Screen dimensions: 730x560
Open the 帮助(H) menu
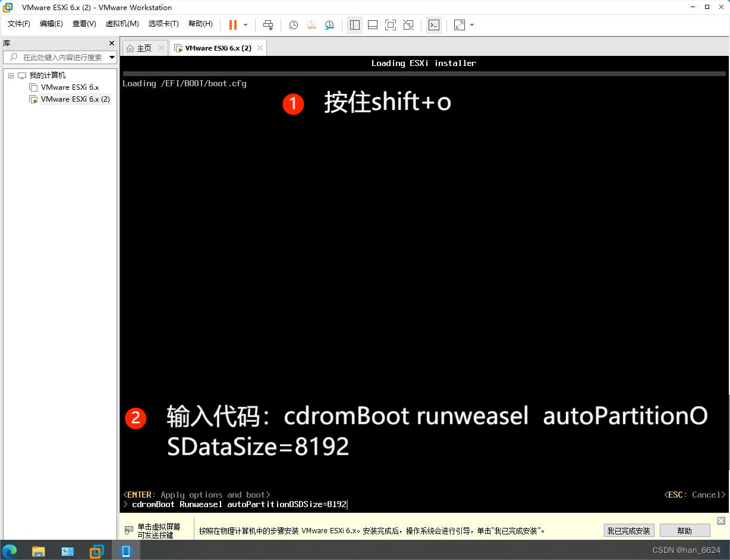click(x=200, y=24)
